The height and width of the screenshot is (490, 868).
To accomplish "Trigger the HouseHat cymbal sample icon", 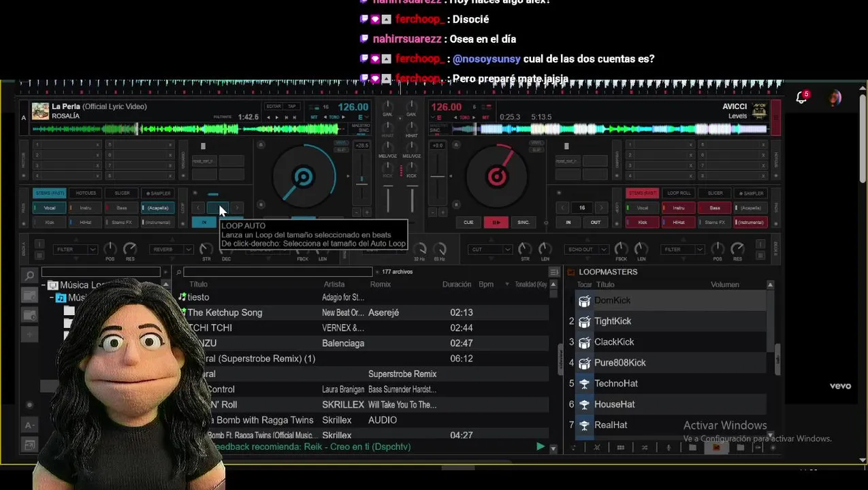I will click(584, 404).
